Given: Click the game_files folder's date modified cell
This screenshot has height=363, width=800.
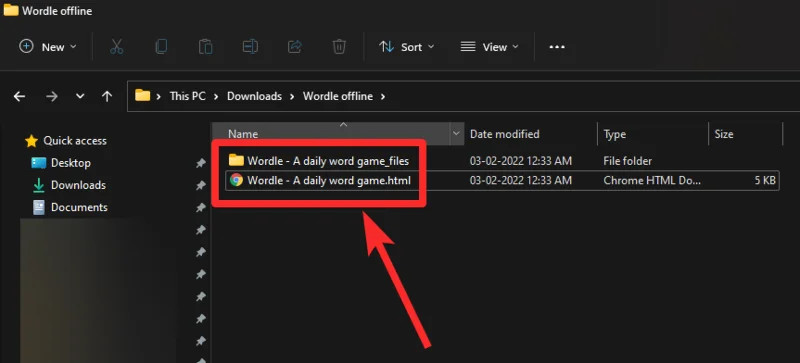Looking at the screenshot, I should (520, 161).
